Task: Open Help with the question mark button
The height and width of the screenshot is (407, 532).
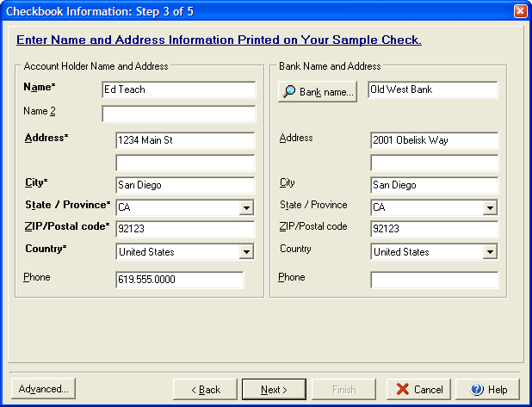Action: tap(487, 389)
